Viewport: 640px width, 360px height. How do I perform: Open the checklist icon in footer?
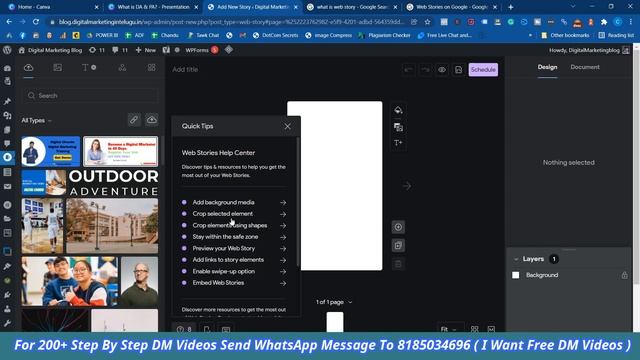[x=207, y=329]
